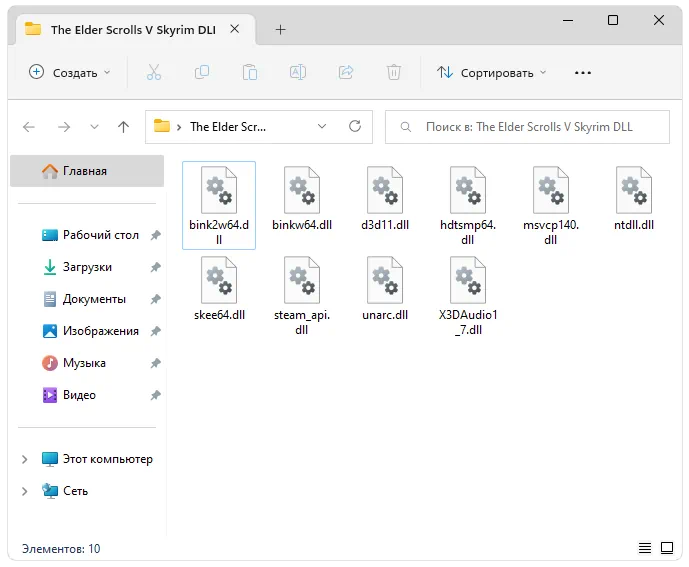Maximize the Explorer window
Screen dimensions: 689x567
click(x=613, y=20)
